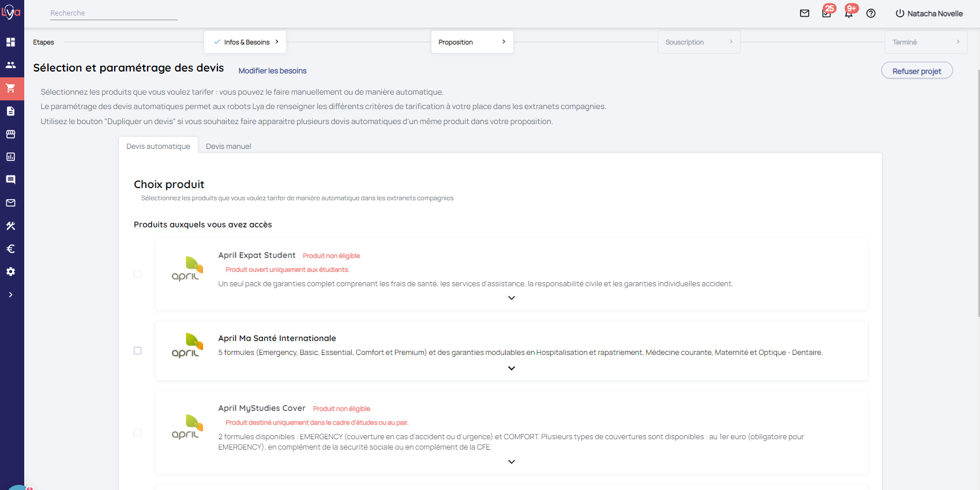Click the euro currency icon in sidebar
Image resolution: width=980 pixels, height=490 pixels.
pyautogui.click(x=10, y=249)
